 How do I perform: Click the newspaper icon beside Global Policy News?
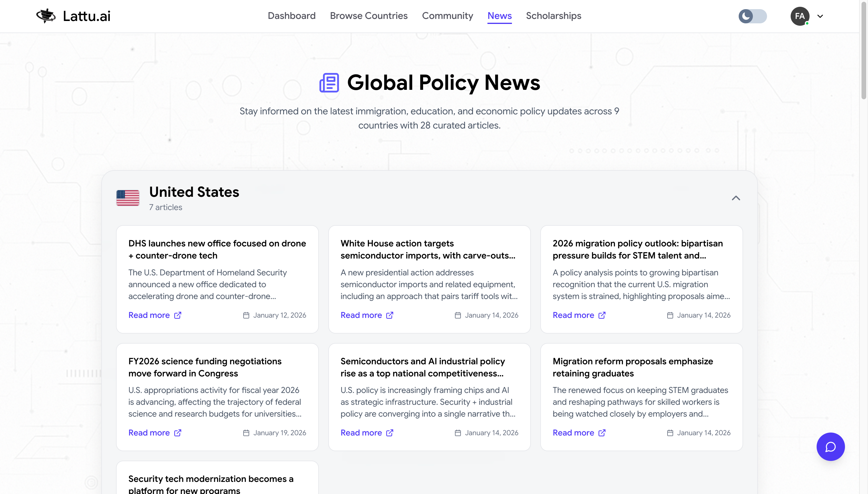point(329,82)
